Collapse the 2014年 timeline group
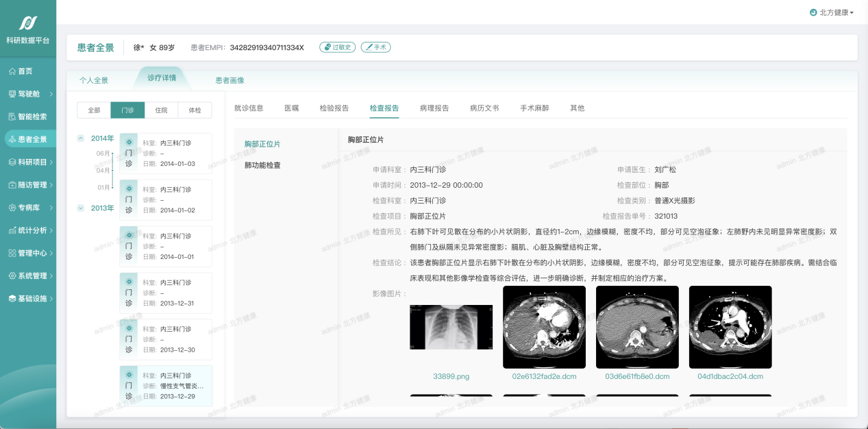Screen dimensions: 868x429 81,138
